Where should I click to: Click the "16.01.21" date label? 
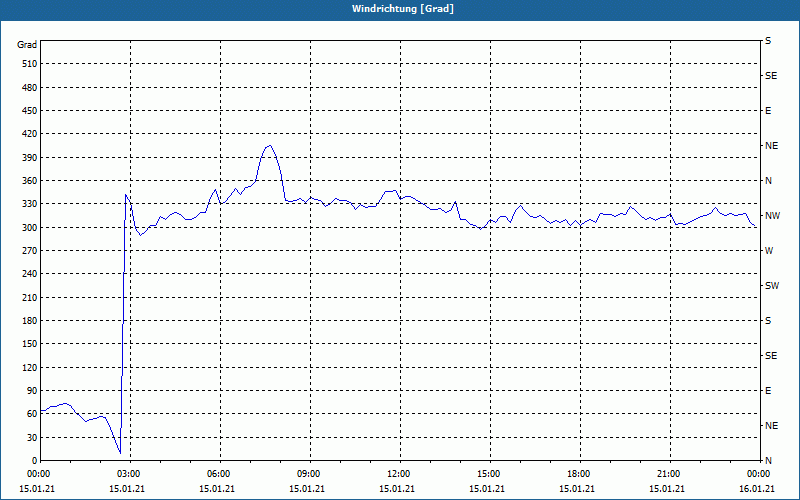pyautogui.click(x=757, y=489)
